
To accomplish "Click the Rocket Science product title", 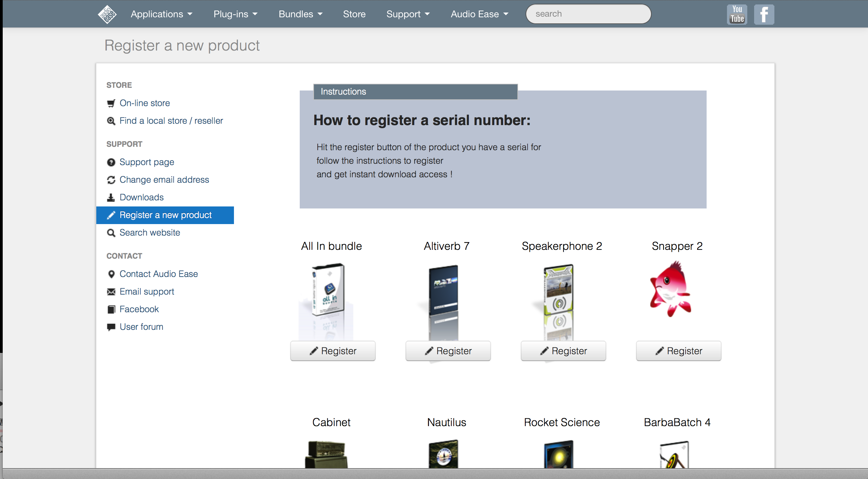I will click(x=562, y=422).
